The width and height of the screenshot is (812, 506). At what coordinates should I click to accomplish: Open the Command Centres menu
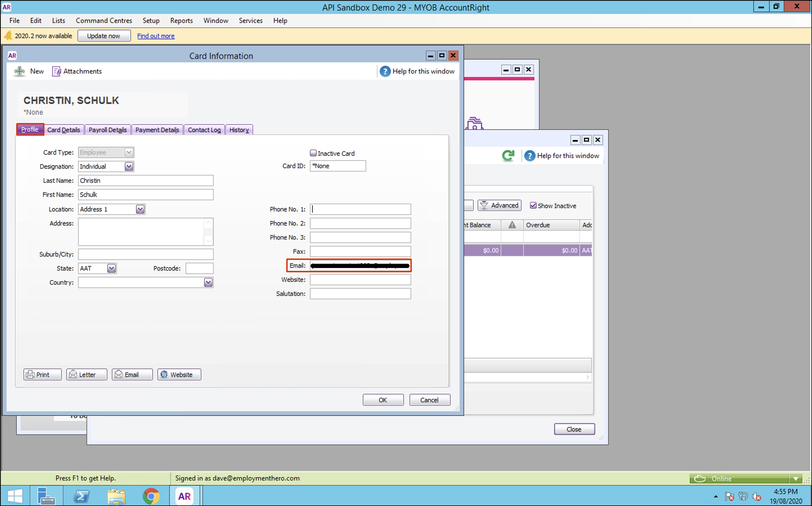click(104, 21)
